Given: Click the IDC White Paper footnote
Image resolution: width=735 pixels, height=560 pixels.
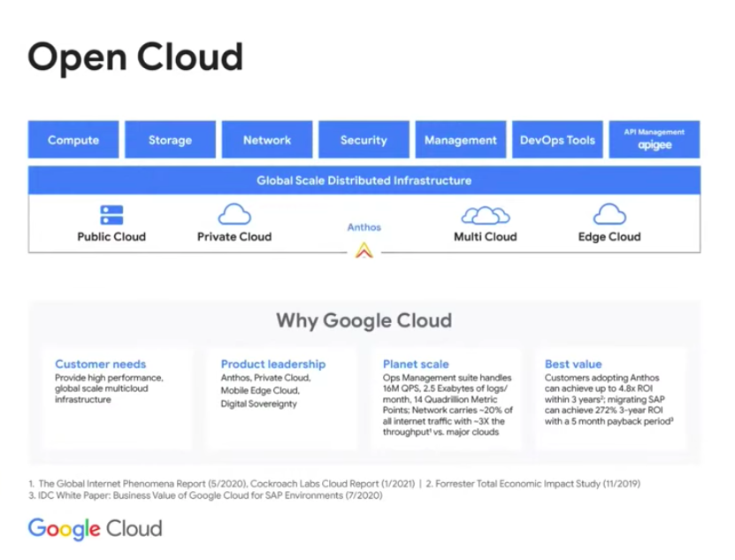Looking at the screenshot, I should [x=205, y=495].
